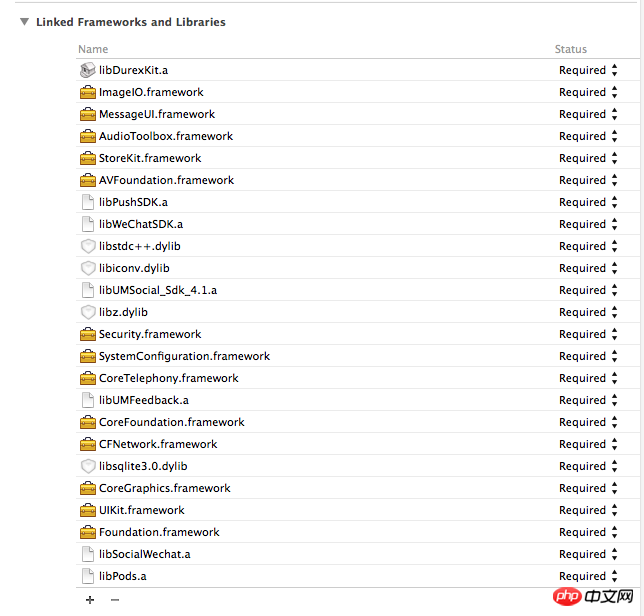Click the ImageIO.framework toolbox icon
The height and width of the screenshot is (616, 644).
pyautogui.click(x=87, y=92)
